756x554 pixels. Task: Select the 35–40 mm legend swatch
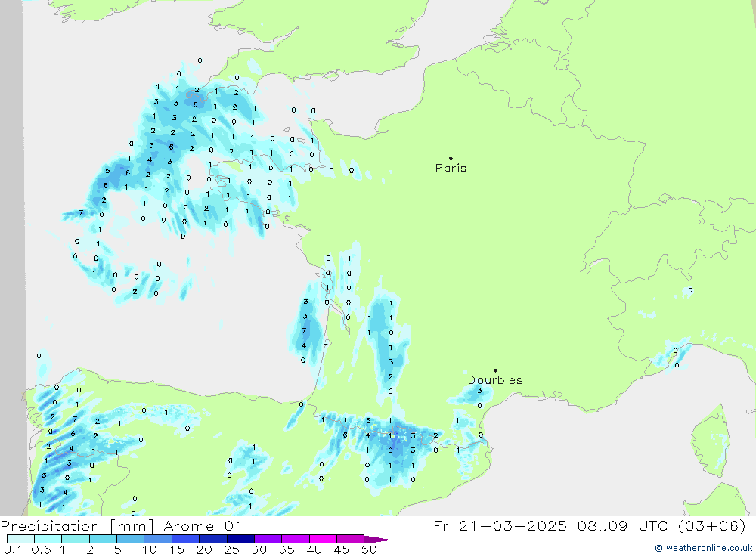[296, 539]
